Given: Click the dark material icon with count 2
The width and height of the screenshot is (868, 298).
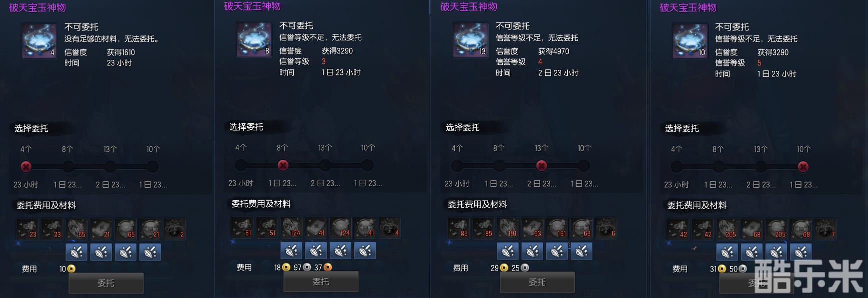Looking at the screenshot, I should (175, 229).
